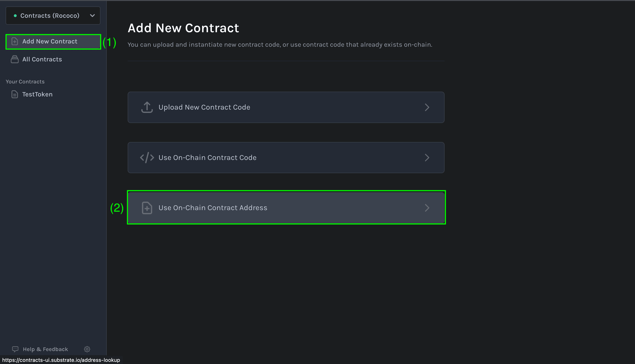
Task: Click the chevron on Upload New Contract Code row
Action: click(427, 107)
